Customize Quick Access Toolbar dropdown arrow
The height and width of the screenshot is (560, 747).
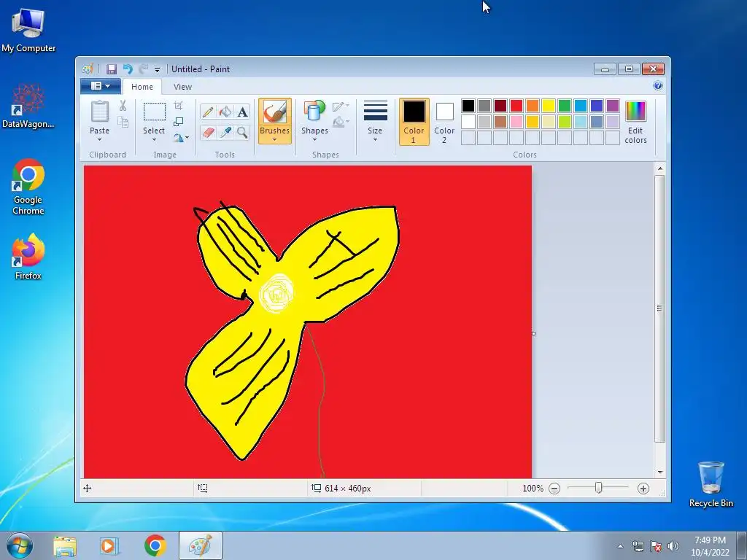pos(158,69)
